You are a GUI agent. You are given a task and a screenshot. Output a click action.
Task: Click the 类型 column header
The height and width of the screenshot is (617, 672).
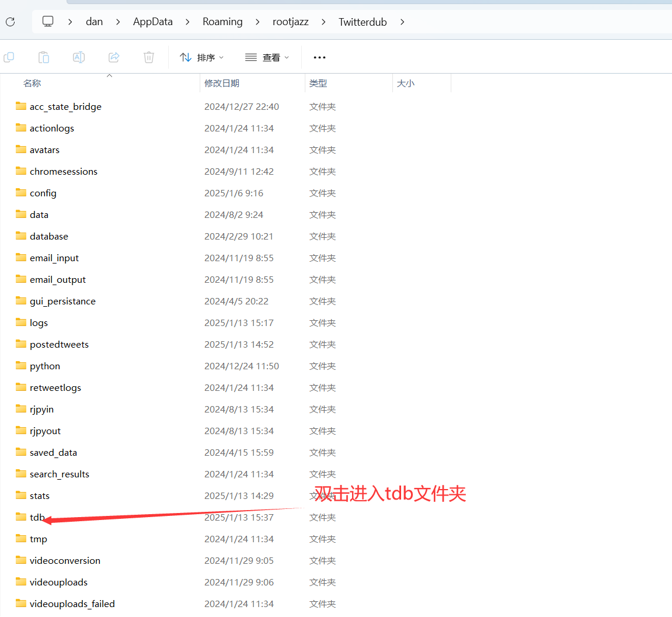(x=318, y=84)
